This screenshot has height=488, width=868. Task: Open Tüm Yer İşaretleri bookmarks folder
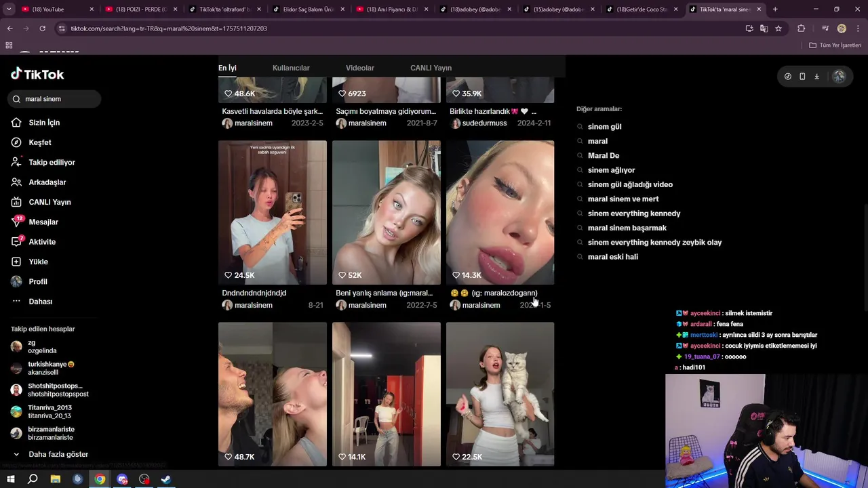(x=835, y=45)
